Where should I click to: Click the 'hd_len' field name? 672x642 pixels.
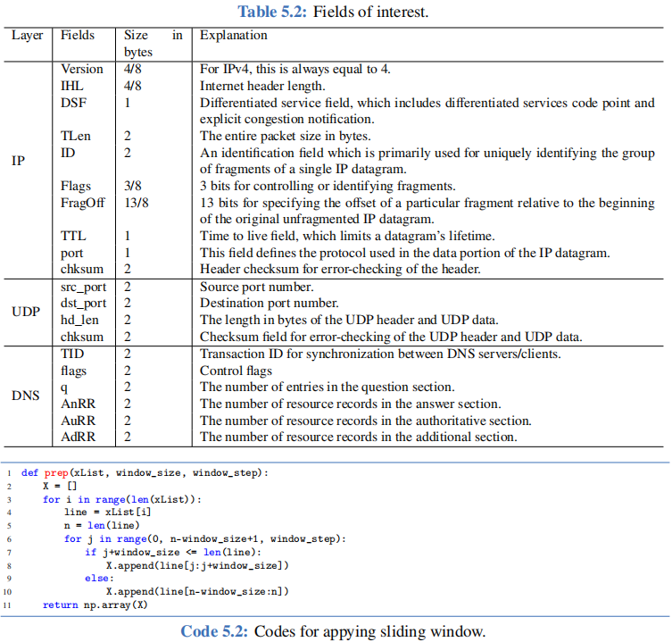tap(81, 320)
